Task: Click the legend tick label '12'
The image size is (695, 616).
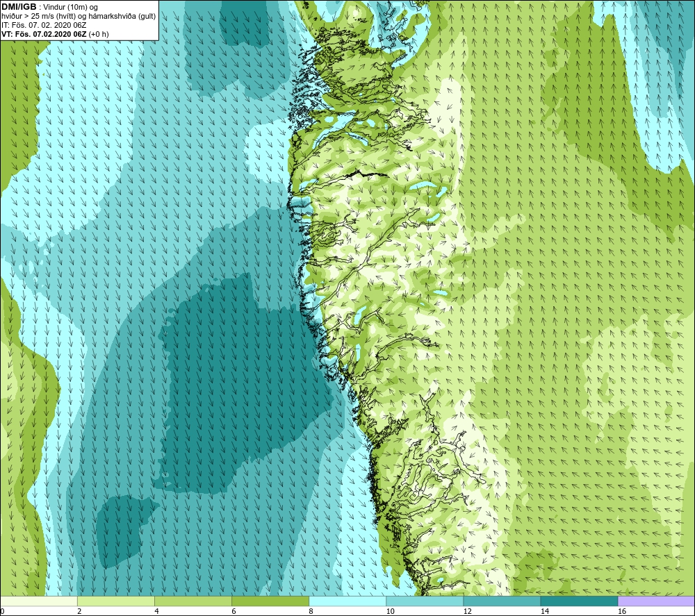Action: click(467, 611)
